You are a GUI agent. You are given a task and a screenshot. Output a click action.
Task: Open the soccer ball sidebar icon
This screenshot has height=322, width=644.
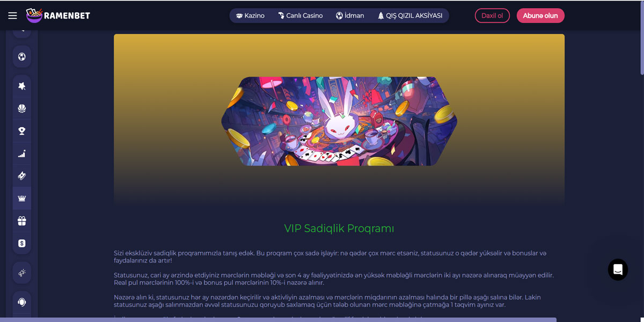pyautogui.click(x=21, y=56)
